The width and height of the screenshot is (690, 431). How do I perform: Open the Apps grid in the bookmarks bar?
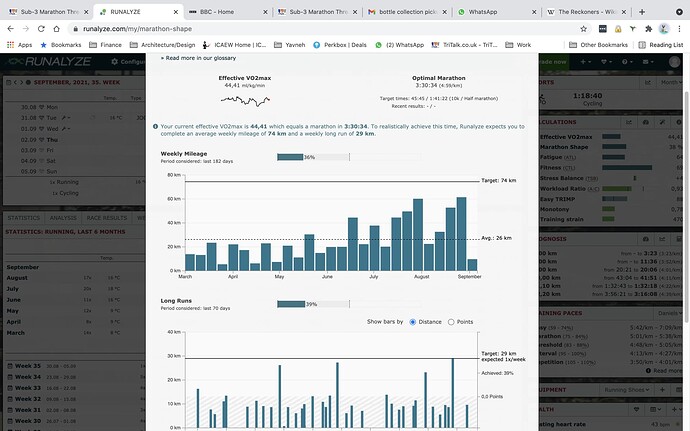[x=19, y=45]
